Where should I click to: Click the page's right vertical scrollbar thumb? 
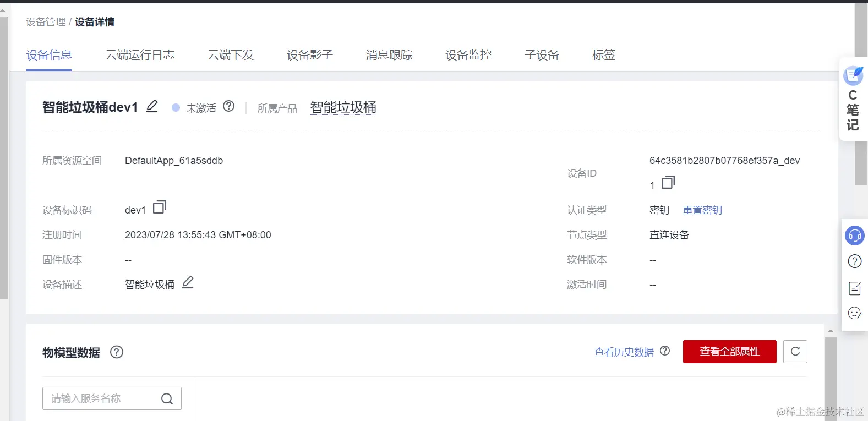(x=861, y=94)
